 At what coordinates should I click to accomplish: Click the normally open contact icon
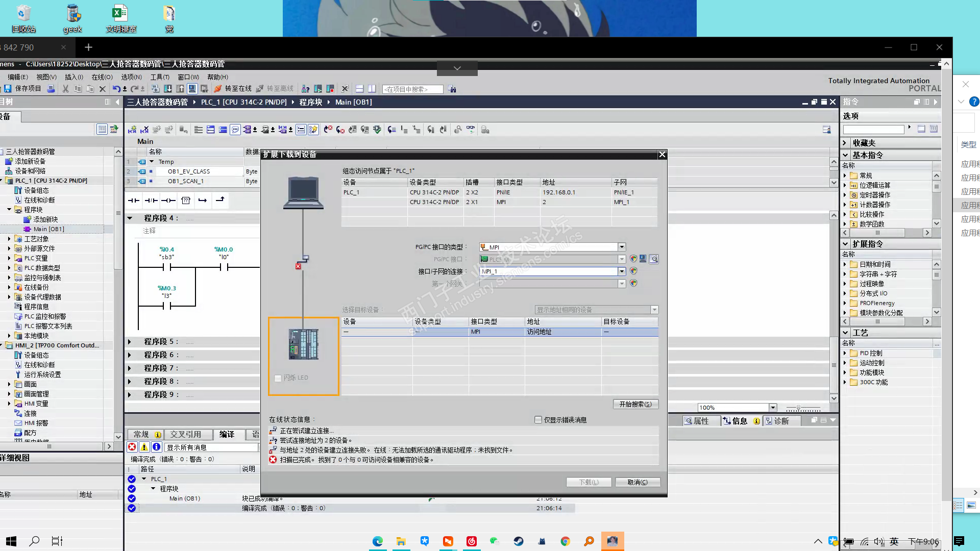click(134, 201)
